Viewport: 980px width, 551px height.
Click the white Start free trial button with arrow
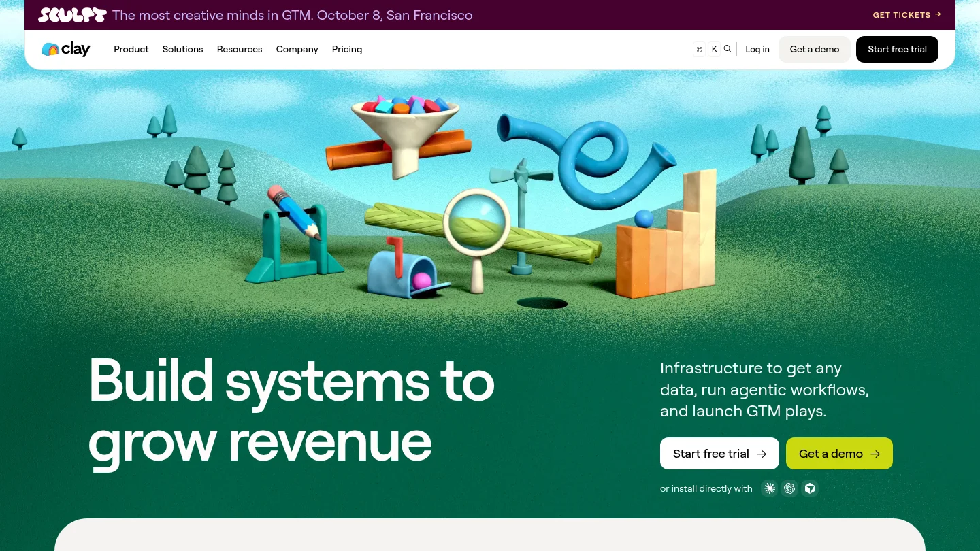(719, 454)
